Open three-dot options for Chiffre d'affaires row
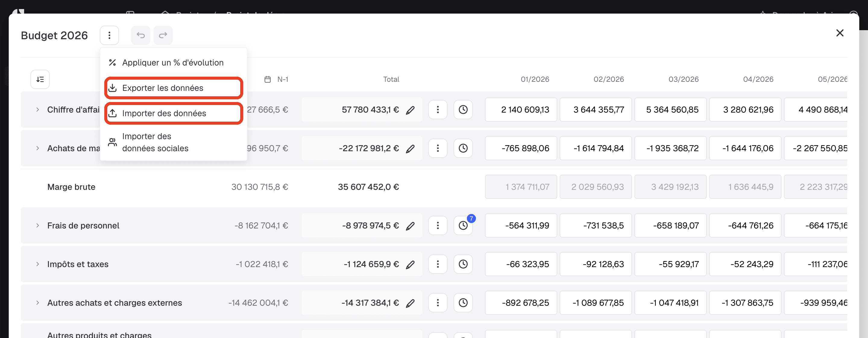 coord(438,110)
